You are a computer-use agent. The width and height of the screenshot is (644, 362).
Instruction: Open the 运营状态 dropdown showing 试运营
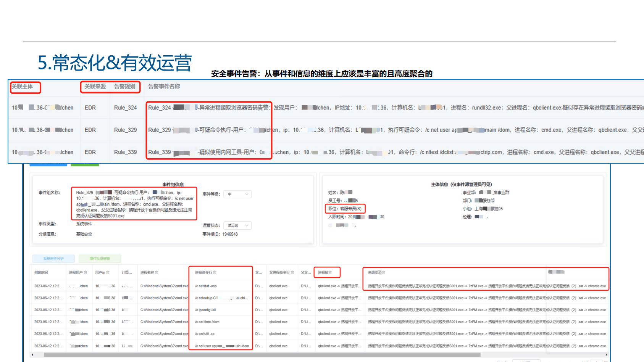(x=237, y=225)
